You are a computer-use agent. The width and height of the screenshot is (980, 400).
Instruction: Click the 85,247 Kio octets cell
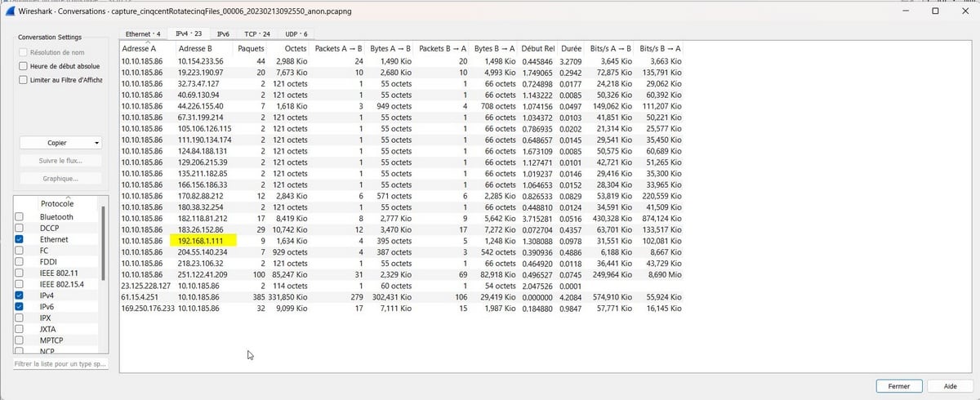click(290, 274)
